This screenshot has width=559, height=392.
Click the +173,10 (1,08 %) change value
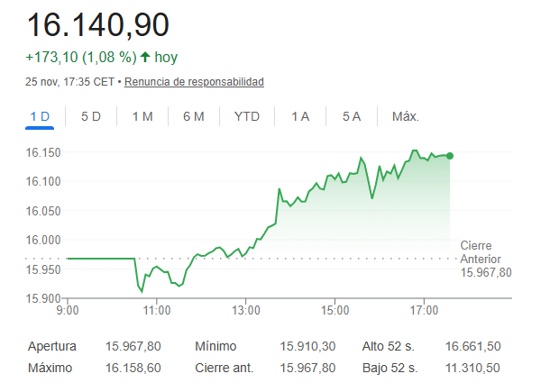click(x=81, y=57)
